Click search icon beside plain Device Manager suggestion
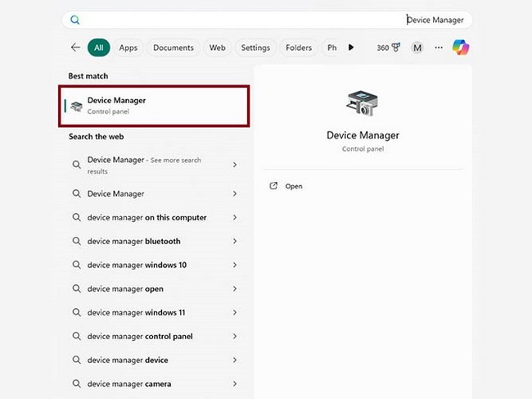 pyautogui.click(x=77, y=193)
